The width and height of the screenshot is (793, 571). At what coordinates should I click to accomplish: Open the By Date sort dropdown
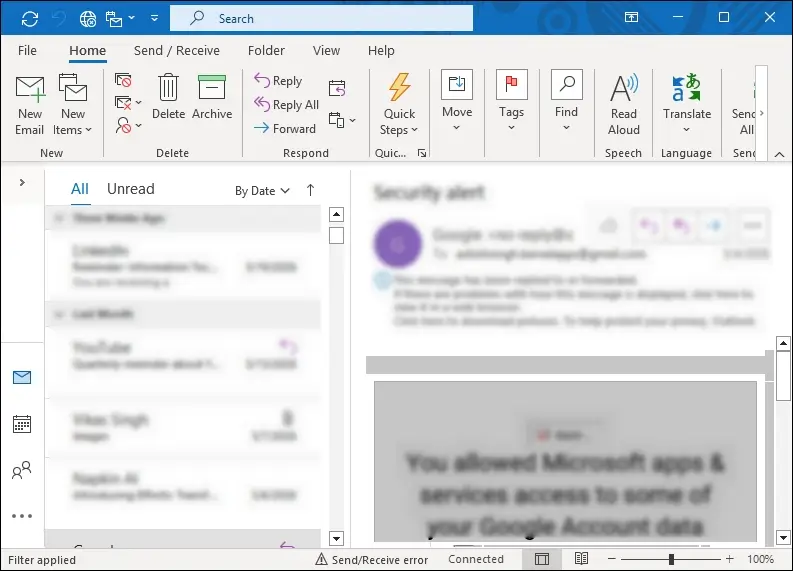click(262, 191)
